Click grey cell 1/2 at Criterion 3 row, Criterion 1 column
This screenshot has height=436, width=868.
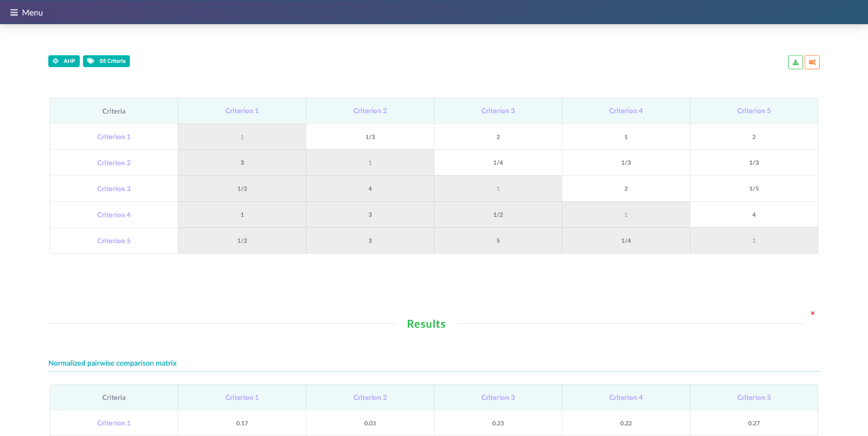point(242,189)
